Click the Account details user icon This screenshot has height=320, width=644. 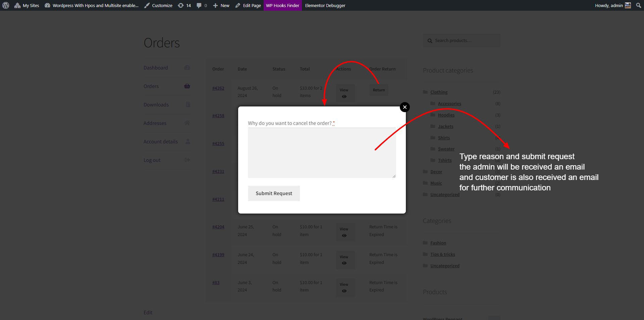188,142
